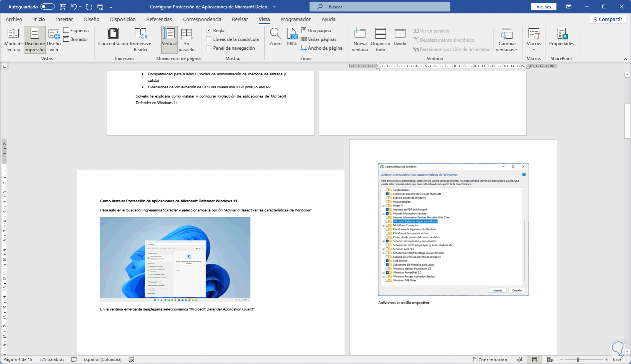
Task: Click the zoom slider in status bar
Action: 577,359
